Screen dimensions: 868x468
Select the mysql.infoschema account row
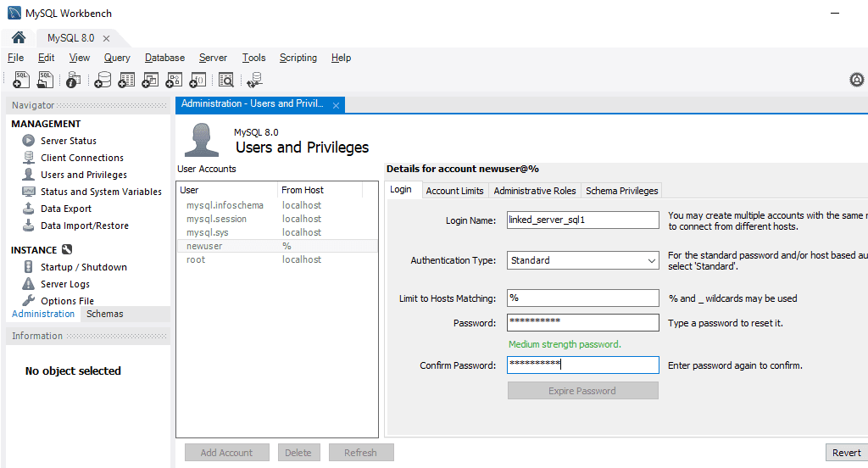[x=277, y=205]
